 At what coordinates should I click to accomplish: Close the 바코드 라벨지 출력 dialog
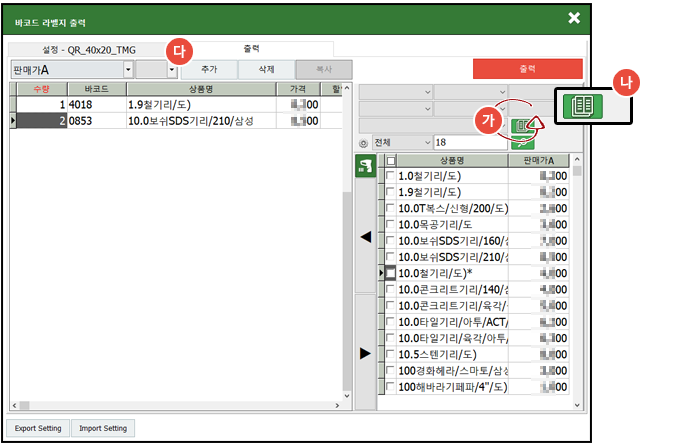(574, 18)
